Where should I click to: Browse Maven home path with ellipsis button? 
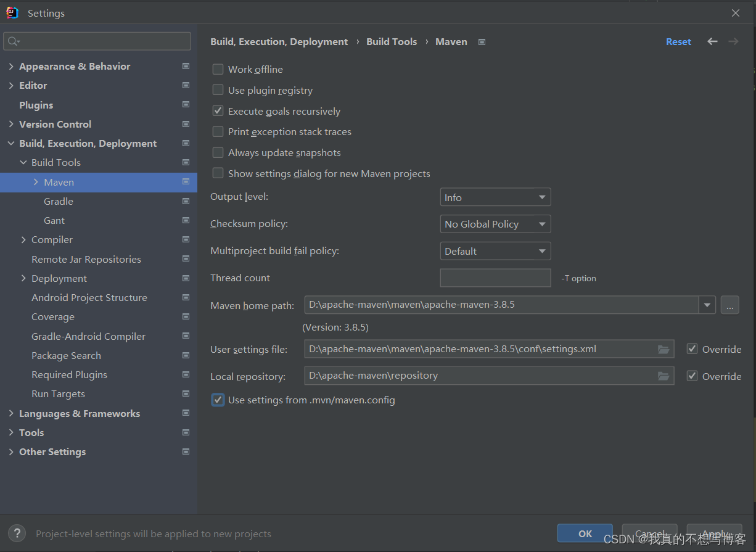(729, 305)
